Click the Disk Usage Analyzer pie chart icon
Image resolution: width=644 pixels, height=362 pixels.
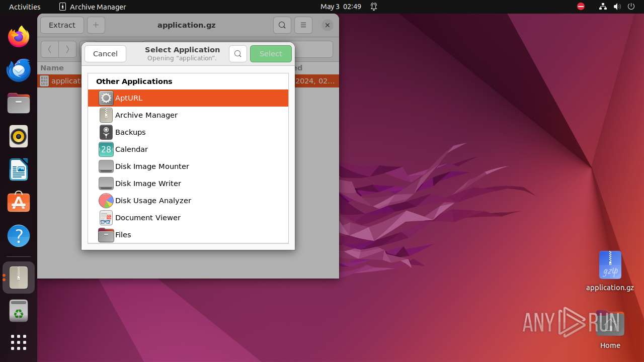(x=106, y=201)
